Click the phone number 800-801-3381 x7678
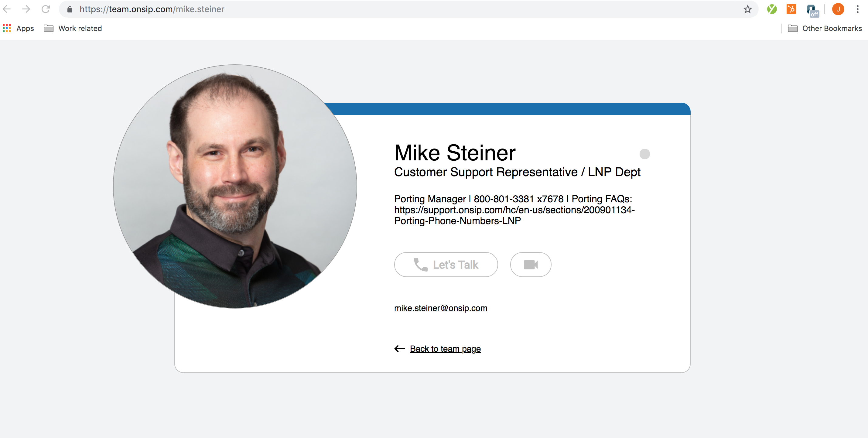This screenshot has width=868, height=438. pyautogui.click(x=518, y=199)
